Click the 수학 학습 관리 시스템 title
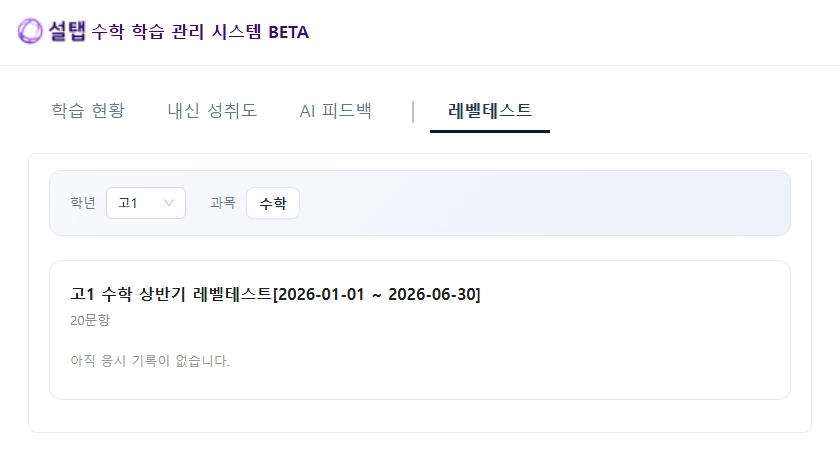The width and height of the screenshot is (840, 465). point(176,32)
